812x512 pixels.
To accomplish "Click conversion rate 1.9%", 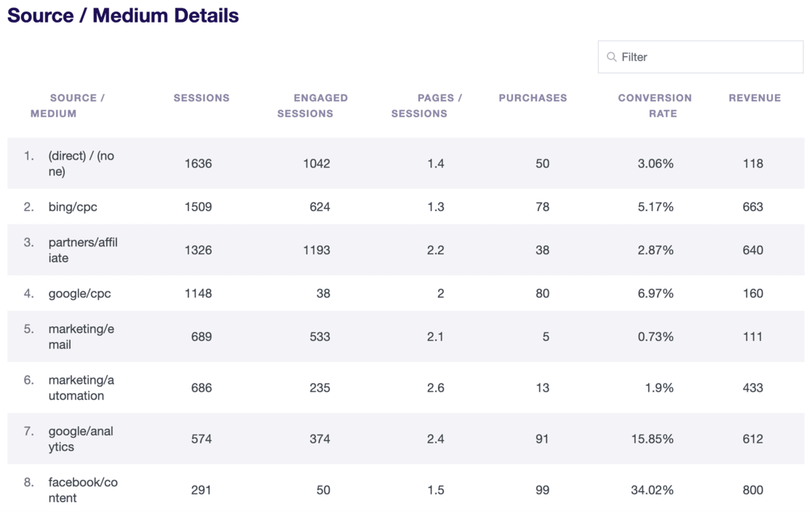I will point(658,387).
